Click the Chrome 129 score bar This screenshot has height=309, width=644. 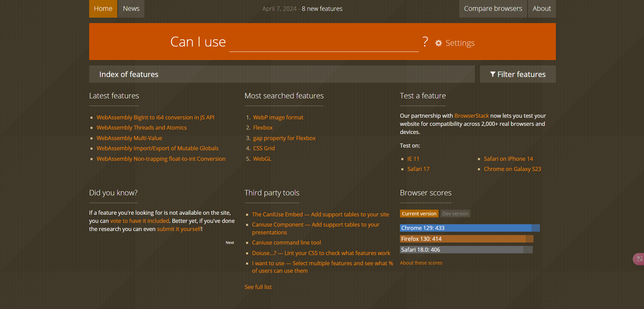(470, 228)
